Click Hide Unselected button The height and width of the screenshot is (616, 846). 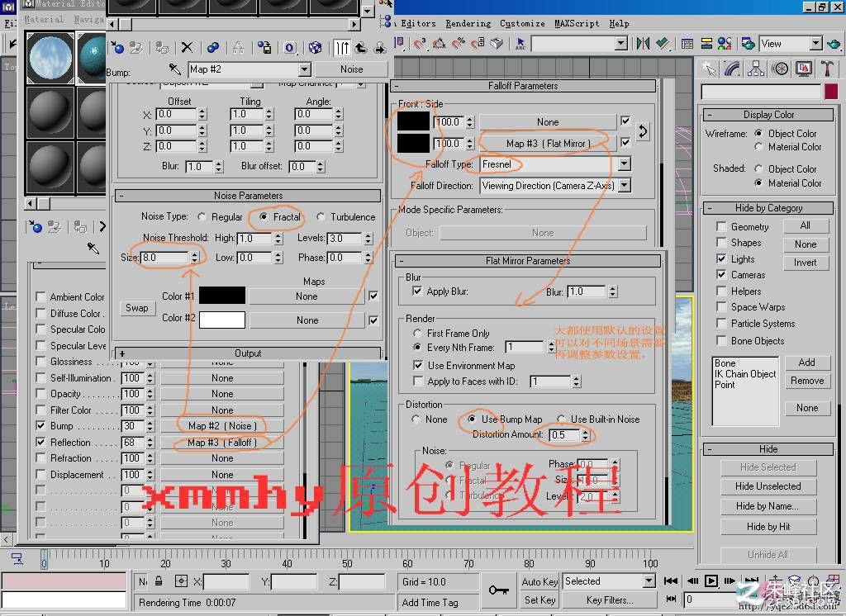(768, 486)
